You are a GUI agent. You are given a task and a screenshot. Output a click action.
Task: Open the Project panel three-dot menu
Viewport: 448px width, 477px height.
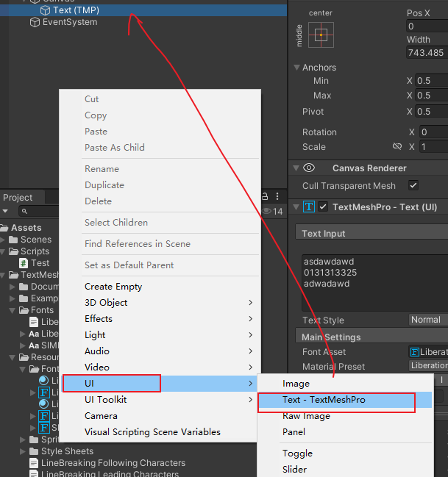point(277,196)
